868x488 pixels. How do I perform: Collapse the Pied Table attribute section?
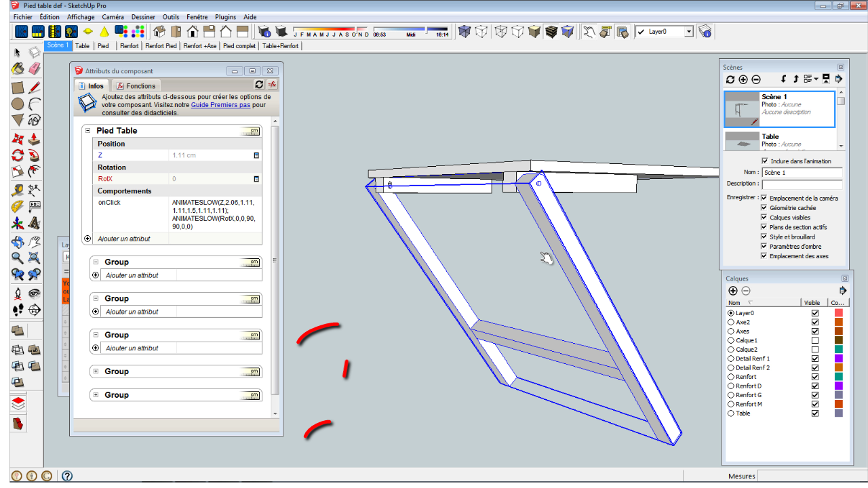click(87, 131)
